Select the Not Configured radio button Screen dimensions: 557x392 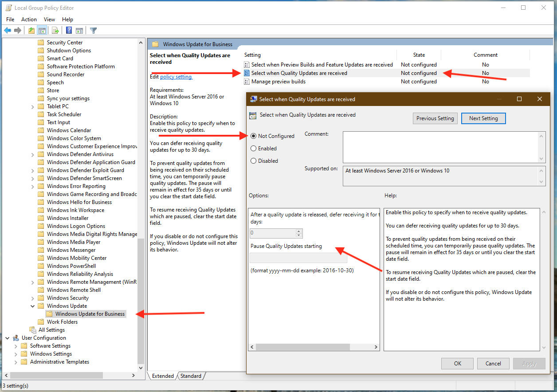tap(254, 136)
